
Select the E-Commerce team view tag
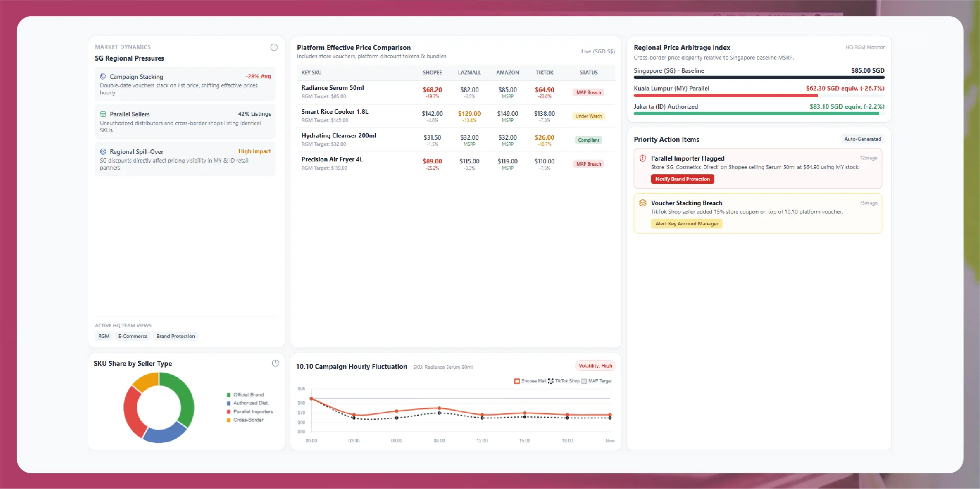coord(133,336)
